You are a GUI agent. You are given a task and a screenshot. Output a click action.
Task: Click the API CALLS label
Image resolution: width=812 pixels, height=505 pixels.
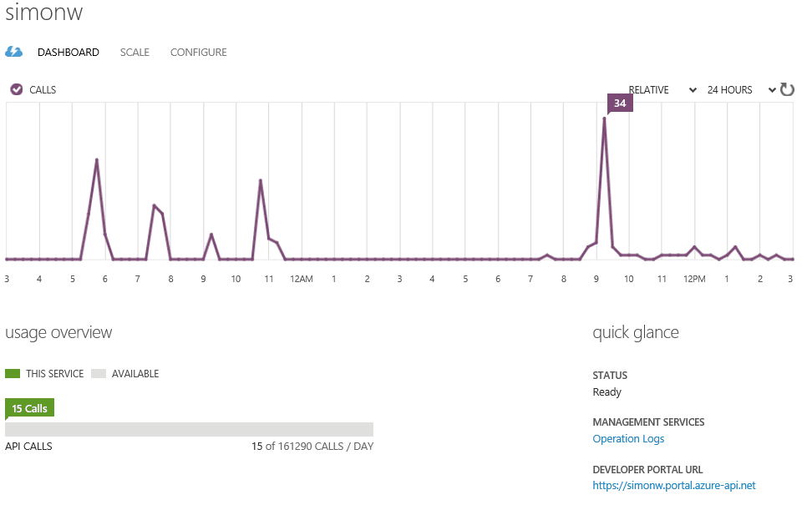click(x=28, y=446)
